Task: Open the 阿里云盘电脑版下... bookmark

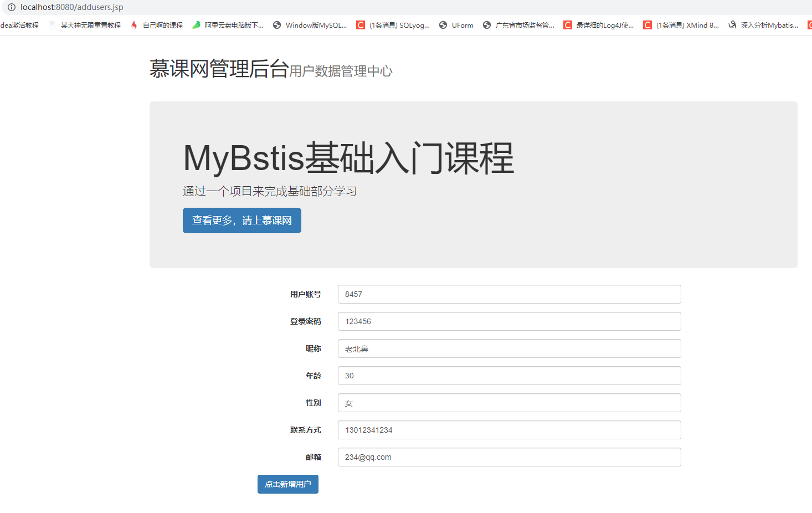Action: point(228,25)
